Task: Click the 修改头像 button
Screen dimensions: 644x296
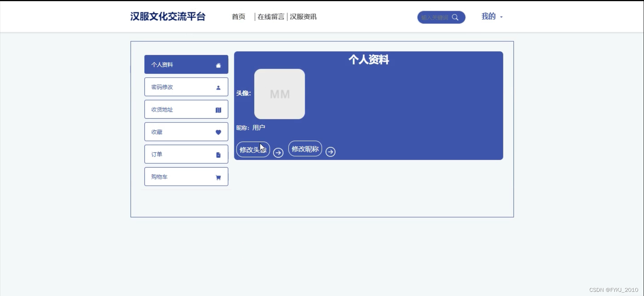Action: point(253,149)
